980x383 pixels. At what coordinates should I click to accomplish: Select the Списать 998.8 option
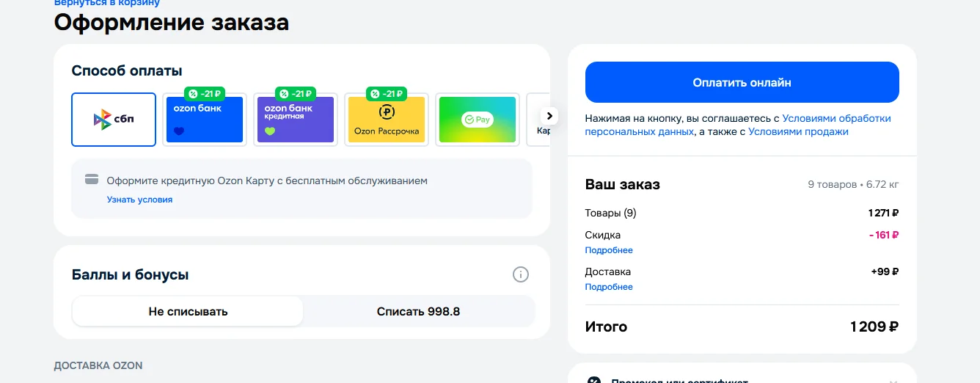pyautogui.click(x=418, y=311)
